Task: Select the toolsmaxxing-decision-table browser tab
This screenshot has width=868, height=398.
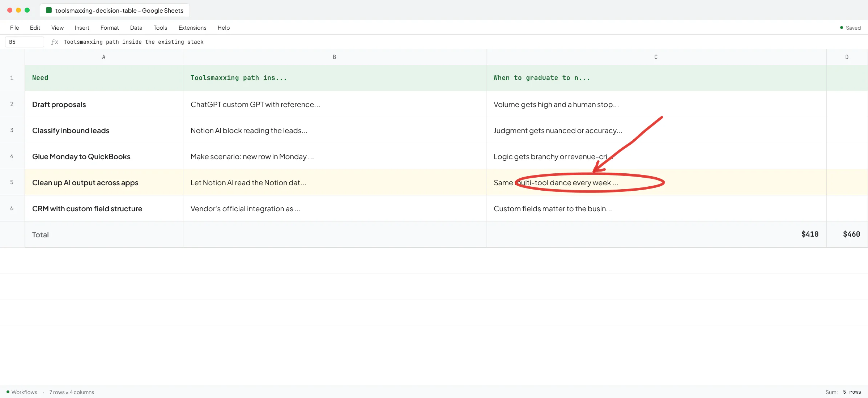Action: pyautogui.click(x=115, y=10)
